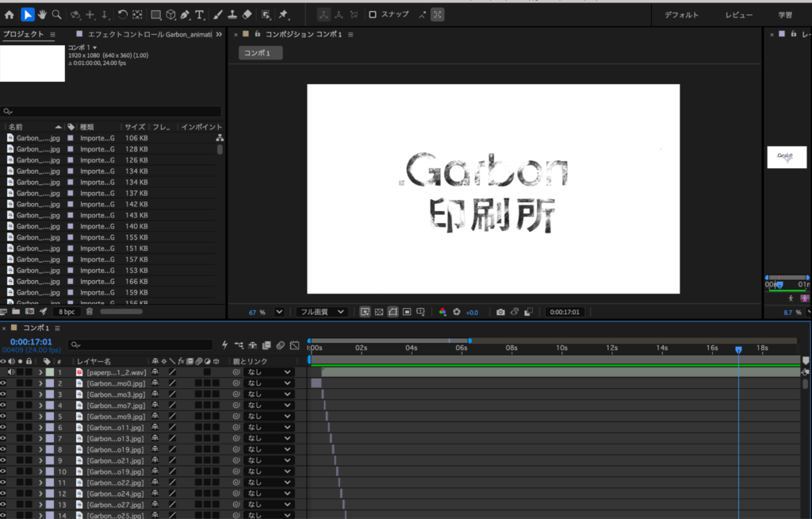Click the new composition icon in Project panel
Image resolution: width=812 pixels, height=519 pixels.
[29, 312]
